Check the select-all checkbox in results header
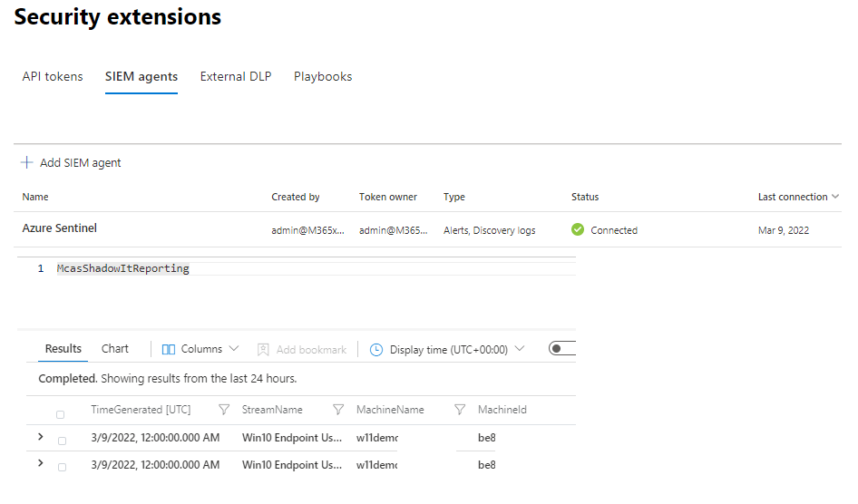The image size is (858, 504). tap(61, 414)
